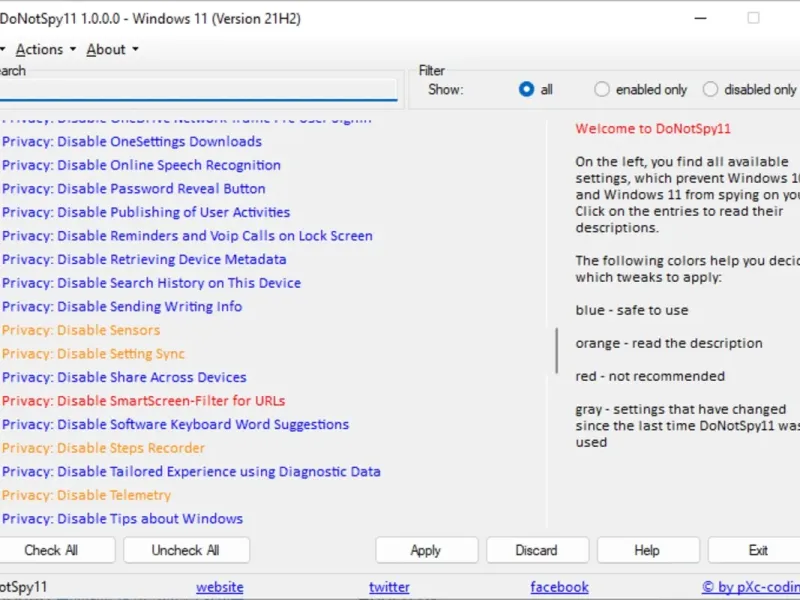
Task: Select 'Disable Sending Writing Info' entry
Action: (x=122, y=306)
